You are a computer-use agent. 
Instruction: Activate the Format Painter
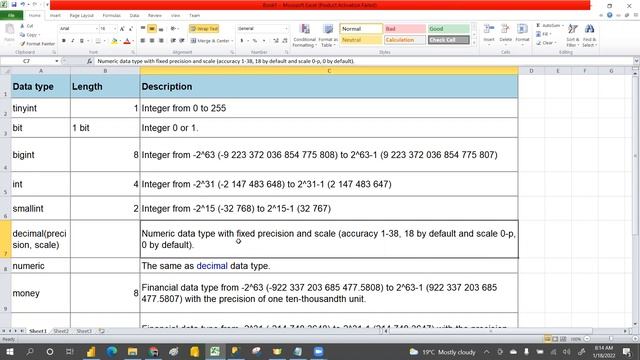click(38, 43)
